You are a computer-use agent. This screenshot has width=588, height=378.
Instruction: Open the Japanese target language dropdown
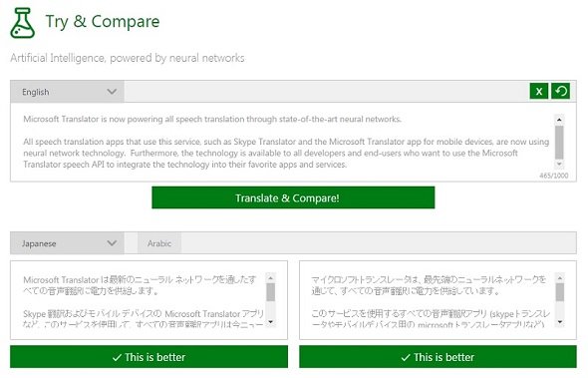pos(67,243)
